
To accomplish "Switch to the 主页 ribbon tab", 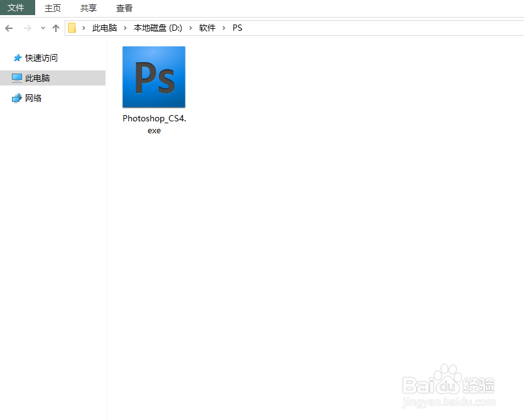I will point(53,8).
